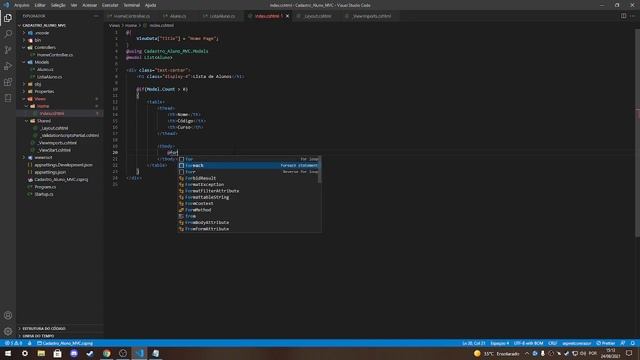The height and width of the screenshot is (360, 640).
Task: Click the feedback icon in status bar
Action: point(623,343)
